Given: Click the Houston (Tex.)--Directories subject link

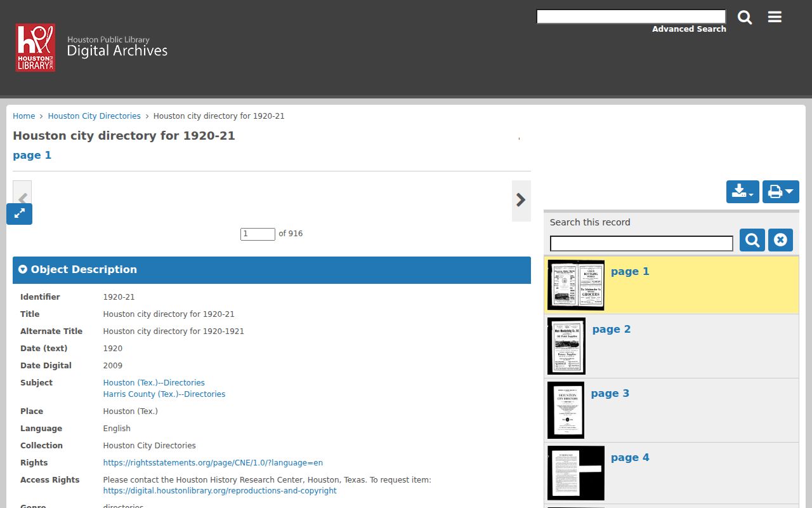Looking at the screenshot, I should [154, 383].
